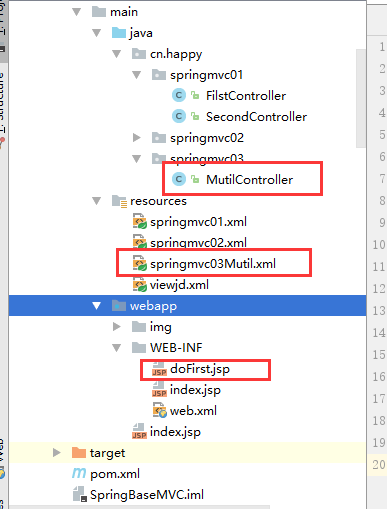Open springmvc02.xml file

198,243
